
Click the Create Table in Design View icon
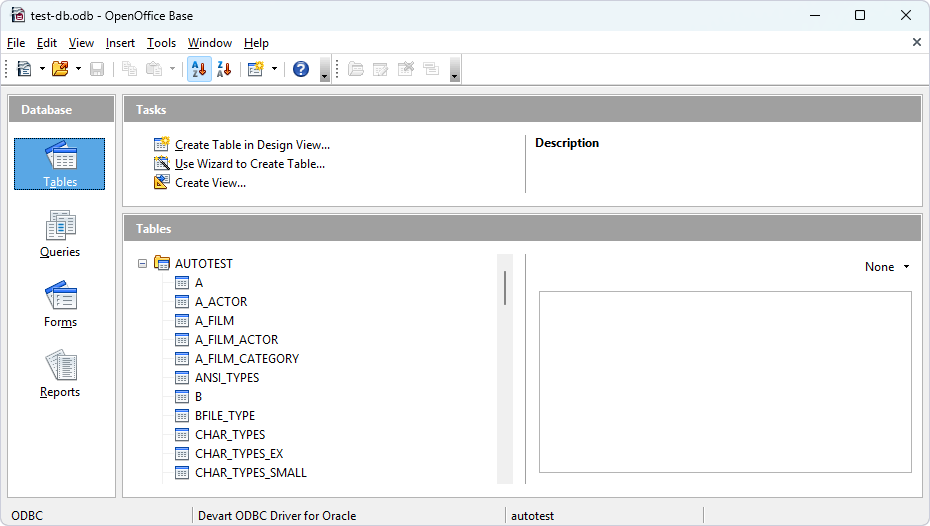[162, 144]
